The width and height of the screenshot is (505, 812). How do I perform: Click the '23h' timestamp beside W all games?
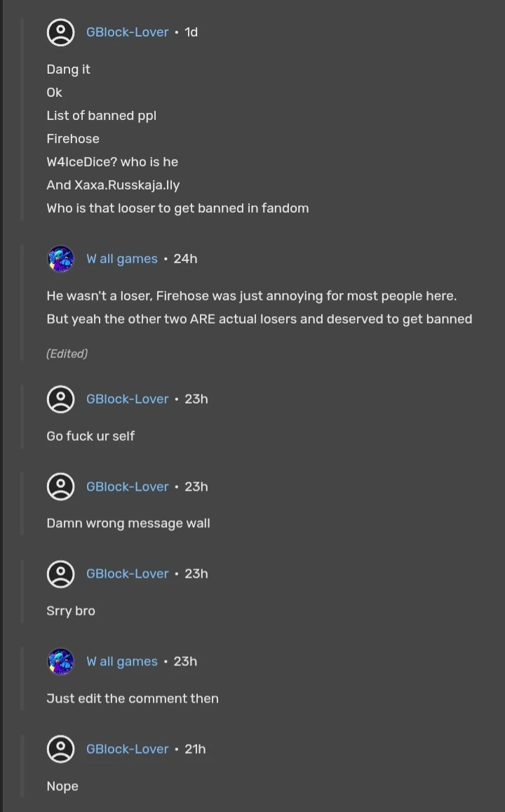click(x=185, y=661)
